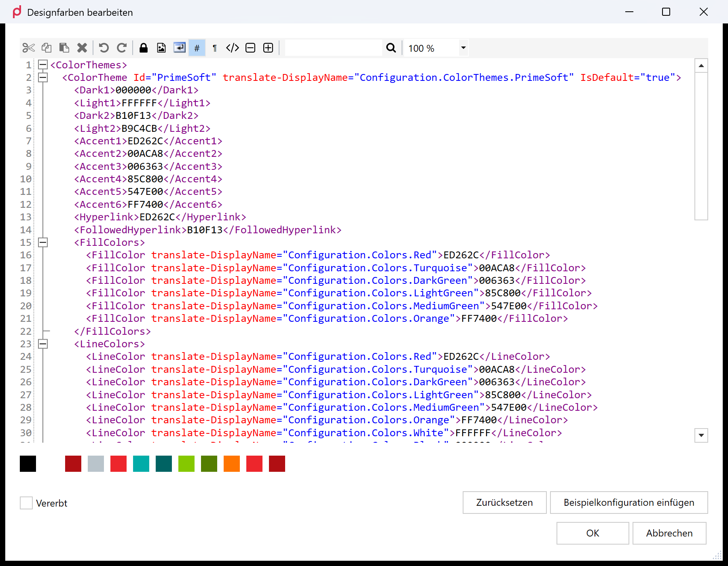728x566 pixels.
Task: Expand all folds with plus-box icon
Action: (268, 48)
